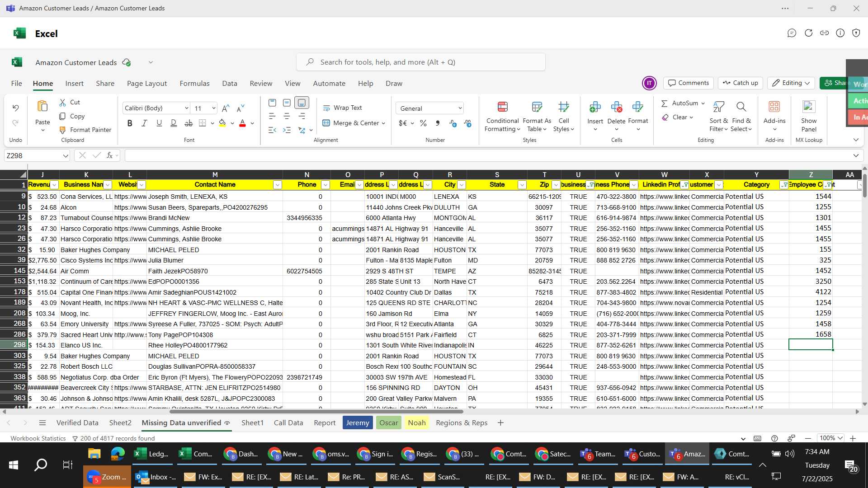868x488 pixels.
Task: Decrease decimal places icon
Action: [467, 123]
